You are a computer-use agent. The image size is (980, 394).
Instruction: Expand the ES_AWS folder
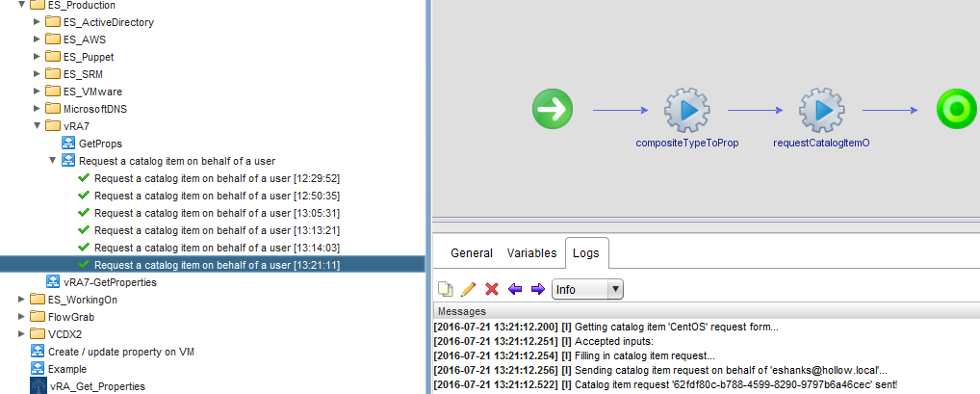coord(38,39)
